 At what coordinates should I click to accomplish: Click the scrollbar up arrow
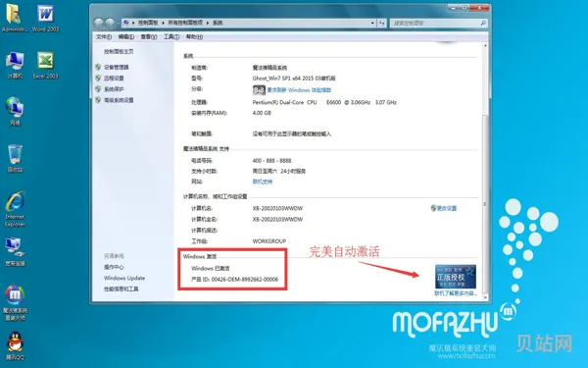[x=485, y=46]
